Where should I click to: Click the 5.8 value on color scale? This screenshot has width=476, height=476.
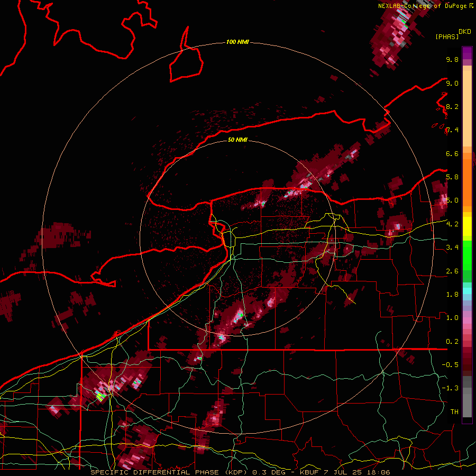pyautogui.click(x=452, y=177)
